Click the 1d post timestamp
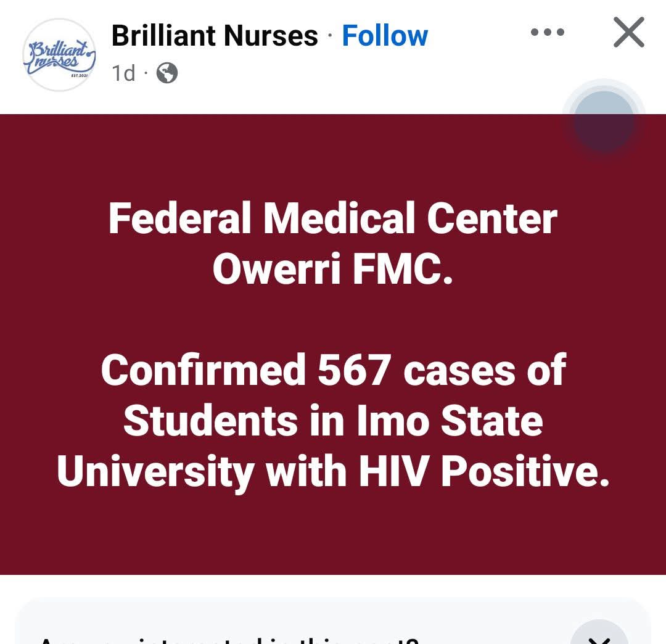The image size is (666, 644). (123, 73)
